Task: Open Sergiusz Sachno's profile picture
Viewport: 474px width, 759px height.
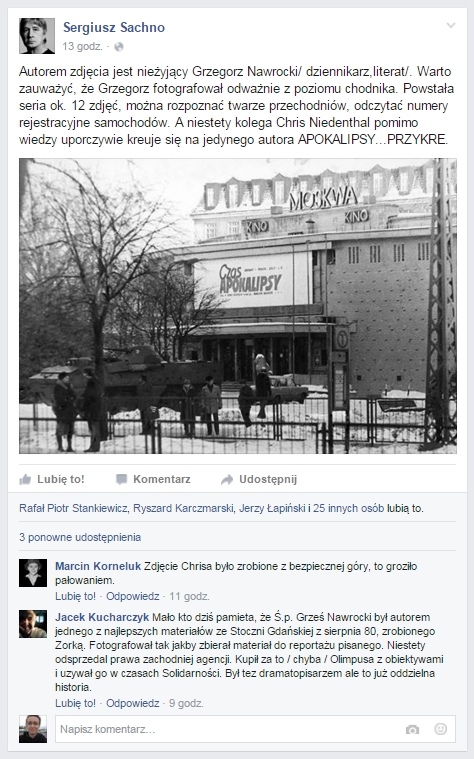Action: (37, 36)
